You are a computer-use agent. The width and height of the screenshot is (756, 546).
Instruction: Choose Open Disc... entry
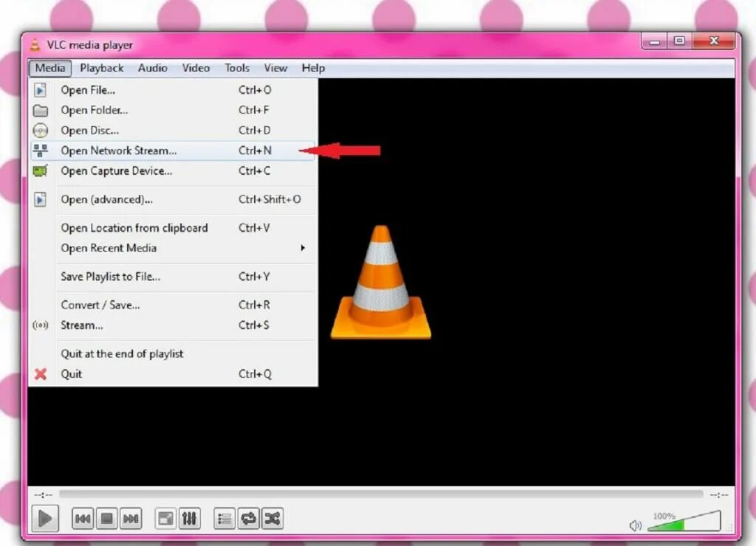pos(173,131)
